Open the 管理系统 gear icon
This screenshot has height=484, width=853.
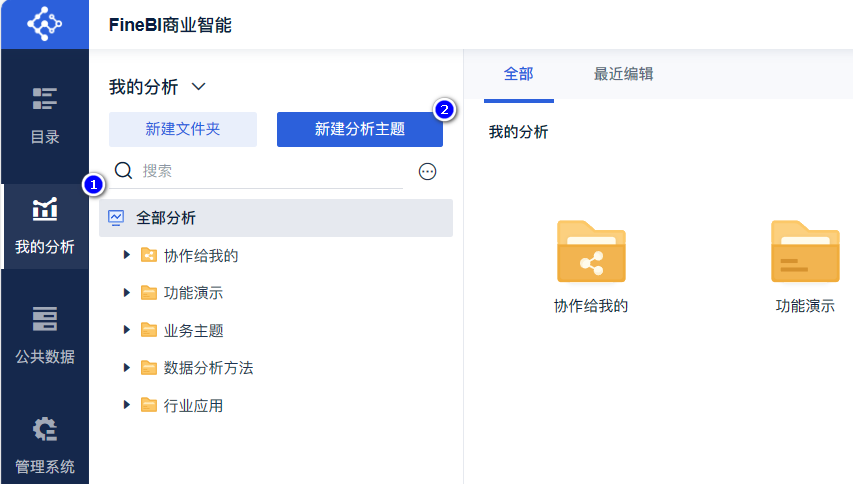click(x=44, y=429)
